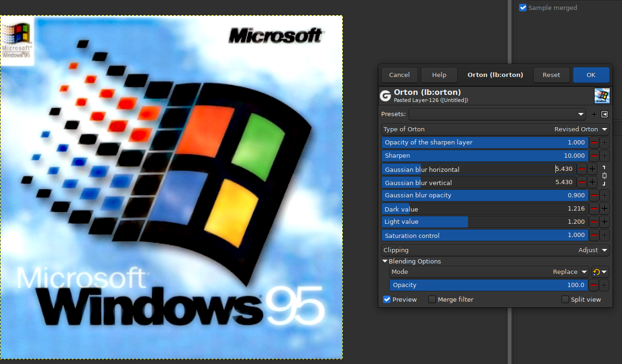The height and width of the screenshot is (364, 622).
Task: Confirm the Orton filter with OK
Action: pos(591,75)
